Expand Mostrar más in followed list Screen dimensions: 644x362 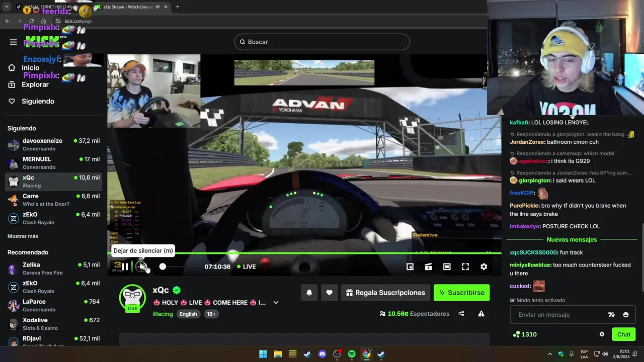pyautogui.click(x=23, y=236)
